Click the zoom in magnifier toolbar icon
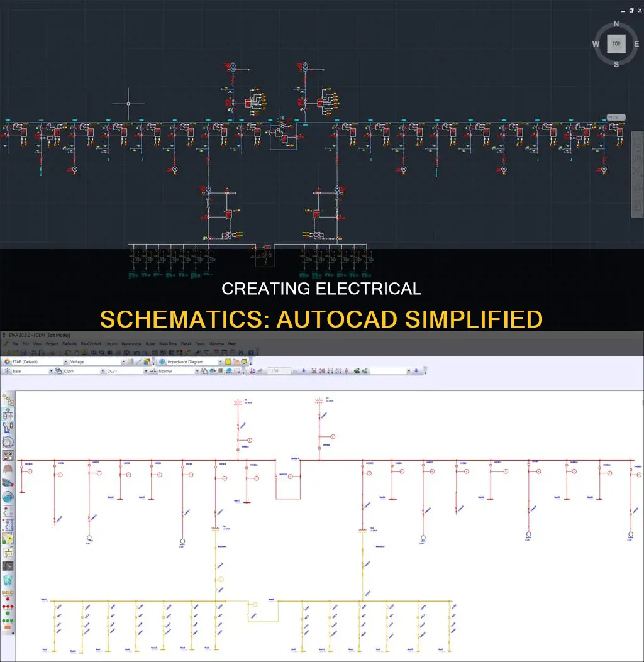This screenshot has width=644, height=662. (x=94, y=353)
